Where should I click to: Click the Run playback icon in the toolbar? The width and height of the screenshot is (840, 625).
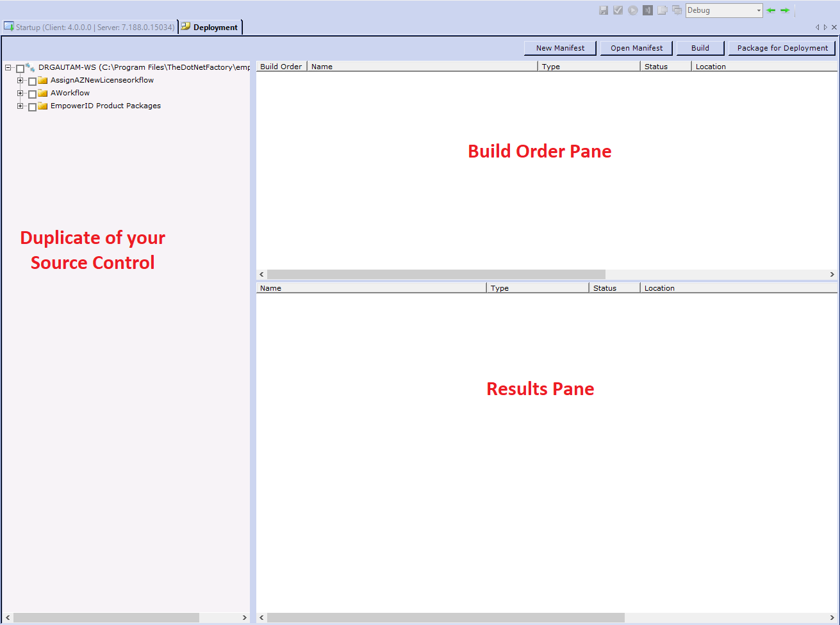click(632, 10)
